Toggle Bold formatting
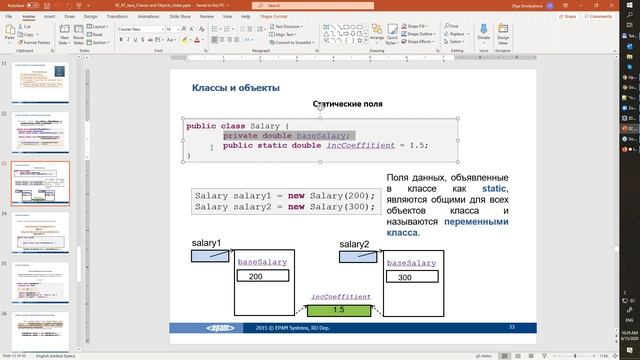 click(x=121, y=40)
